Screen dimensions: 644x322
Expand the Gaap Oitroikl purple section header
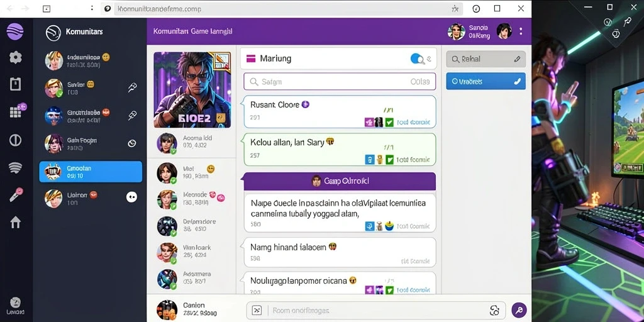(340, 181)
